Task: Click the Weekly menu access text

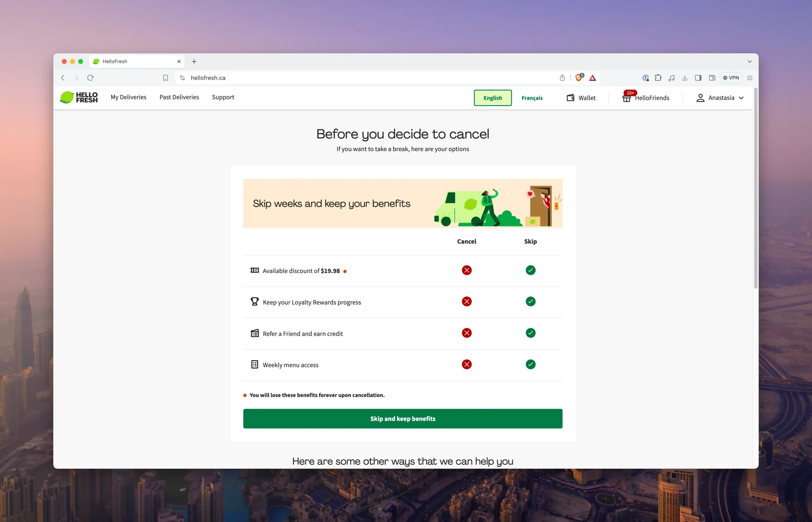Action: [x=291, y=365]
